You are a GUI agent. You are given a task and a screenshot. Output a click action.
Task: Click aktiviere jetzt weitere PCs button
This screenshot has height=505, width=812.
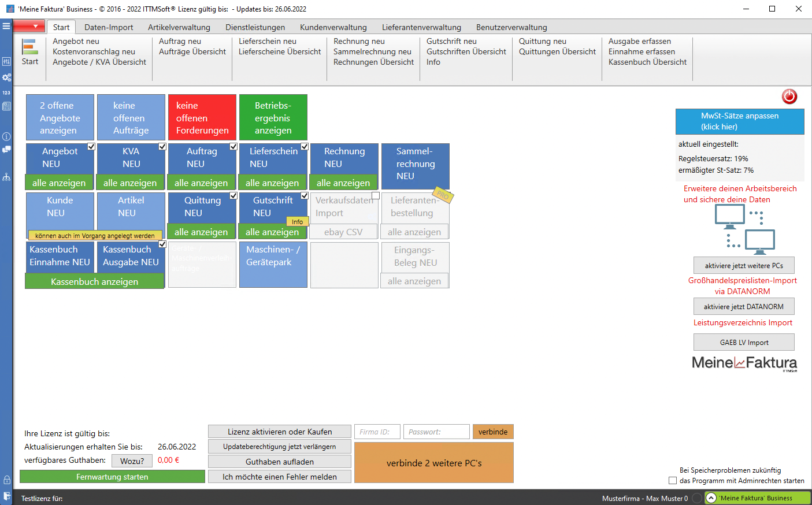(744, 265)
